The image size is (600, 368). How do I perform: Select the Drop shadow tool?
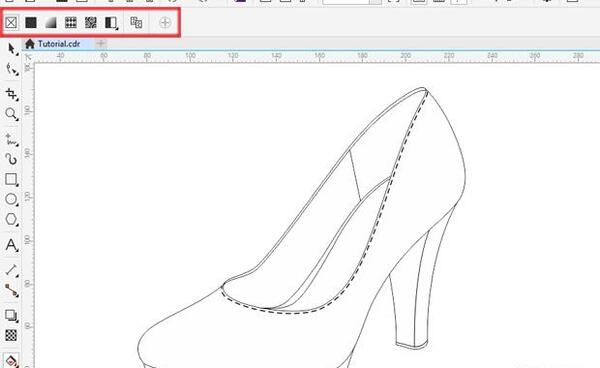(11, 316)
